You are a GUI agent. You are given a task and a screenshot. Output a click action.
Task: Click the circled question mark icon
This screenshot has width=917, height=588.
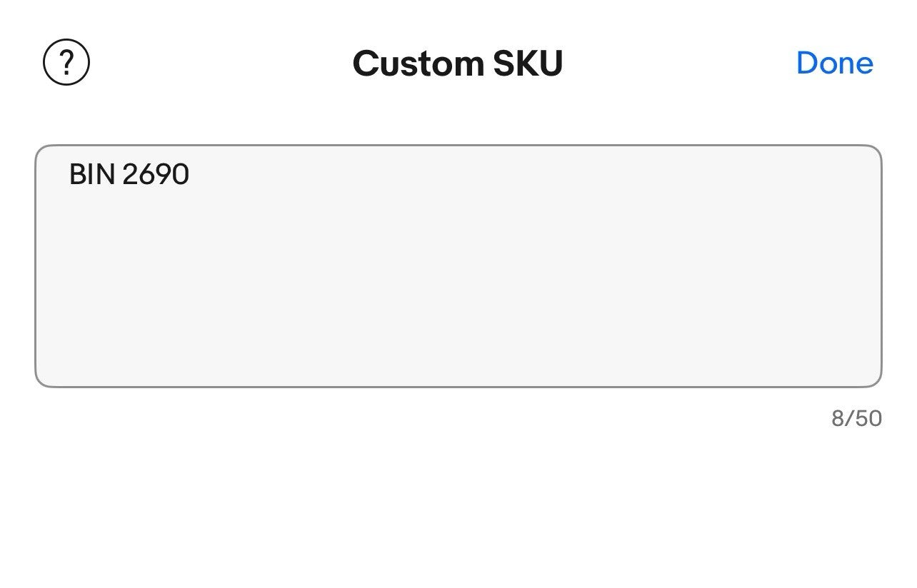pos(66,63)
